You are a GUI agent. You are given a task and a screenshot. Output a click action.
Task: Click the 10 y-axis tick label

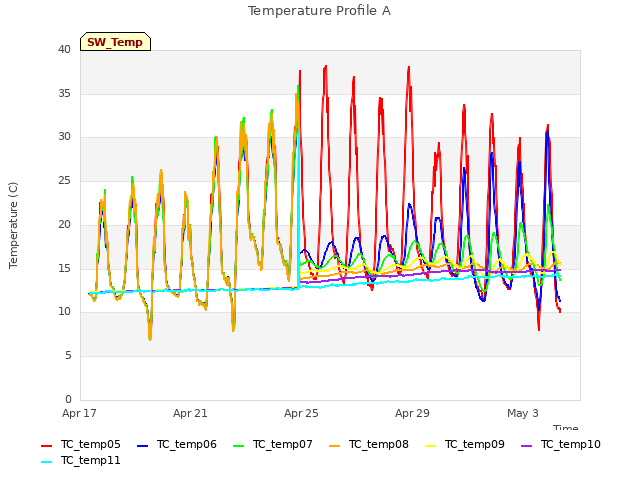pyautogui.click(x=64, y=312)
